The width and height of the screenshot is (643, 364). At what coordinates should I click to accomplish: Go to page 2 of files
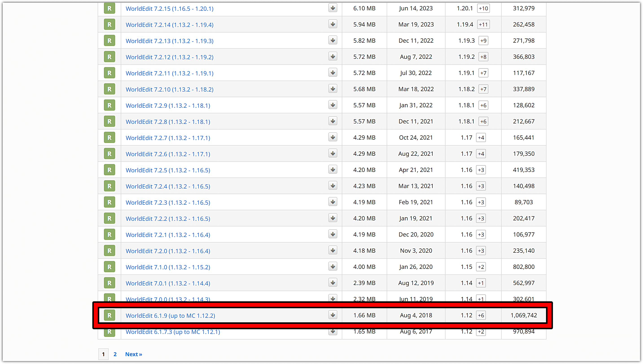(115, 354)
